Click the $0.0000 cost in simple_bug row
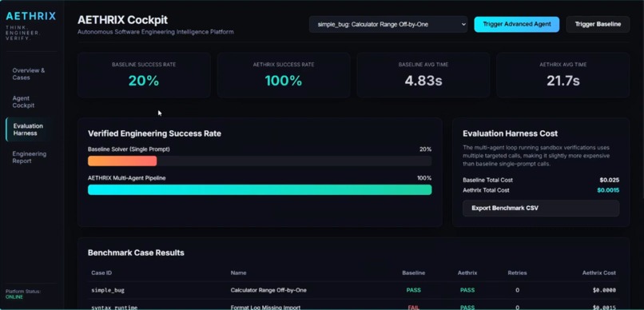The image size is (644, 310). coord(604,290)
